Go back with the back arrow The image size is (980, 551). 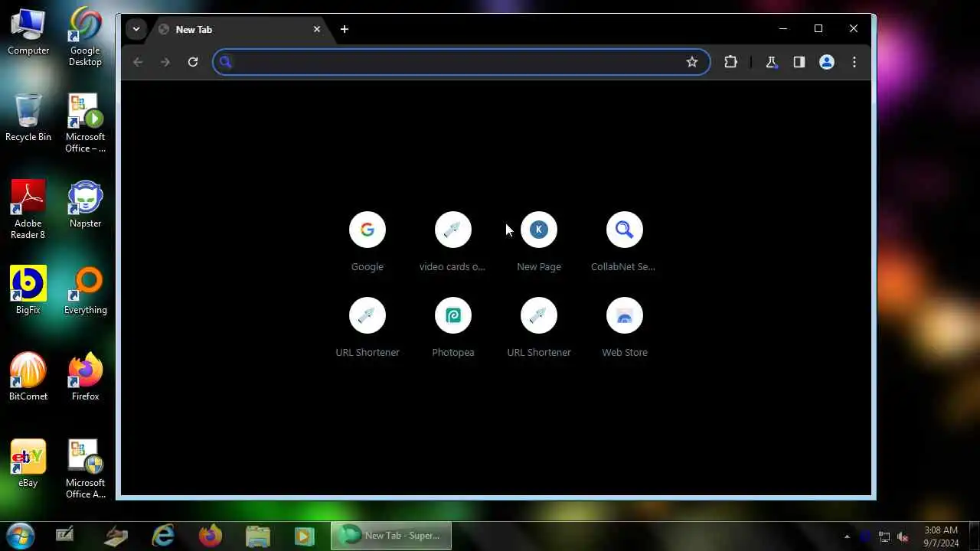point(138,62)
